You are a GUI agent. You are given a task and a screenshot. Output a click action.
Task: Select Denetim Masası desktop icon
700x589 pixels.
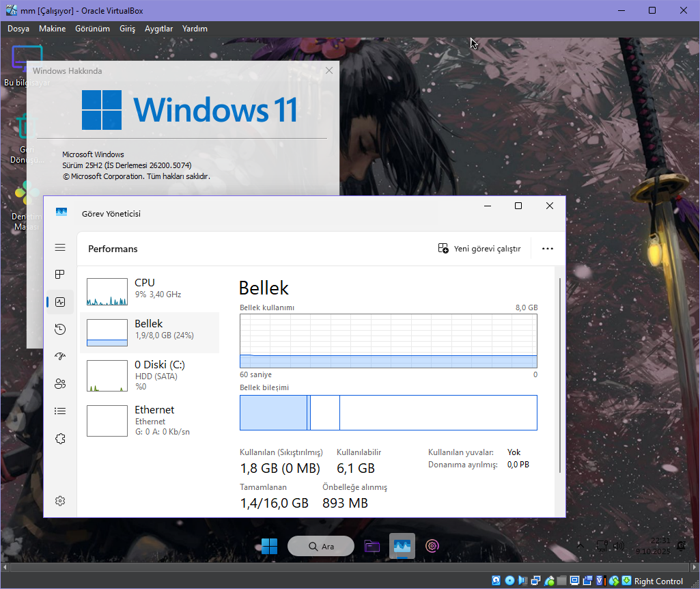click(x=27, y=206)
